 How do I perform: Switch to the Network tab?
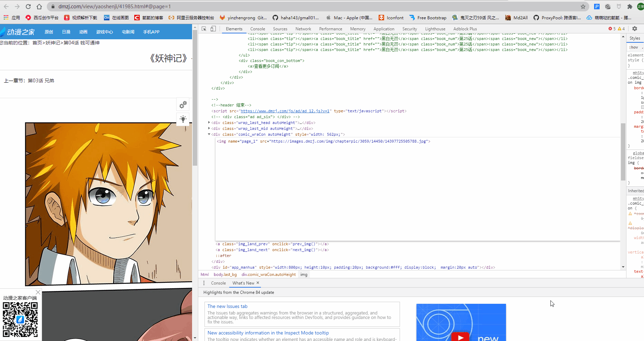(x=303, y=29)
